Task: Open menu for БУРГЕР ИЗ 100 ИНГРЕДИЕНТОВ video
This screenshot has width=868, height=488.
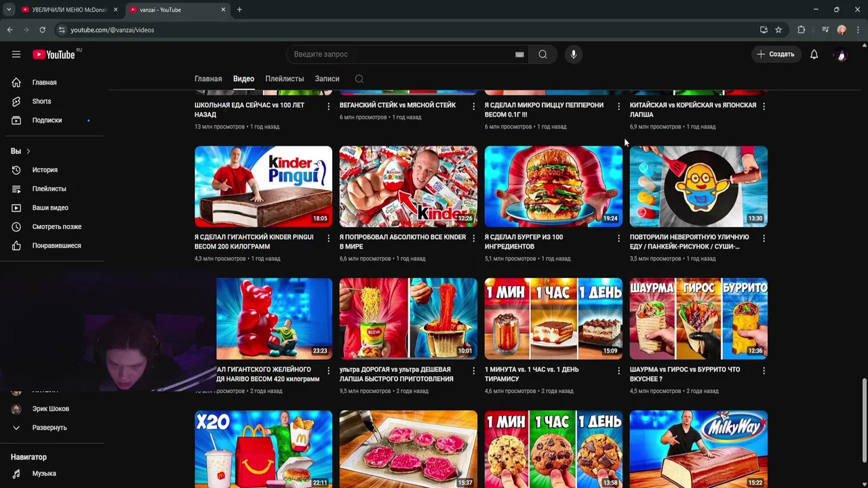Action: [x=618, y=239]
